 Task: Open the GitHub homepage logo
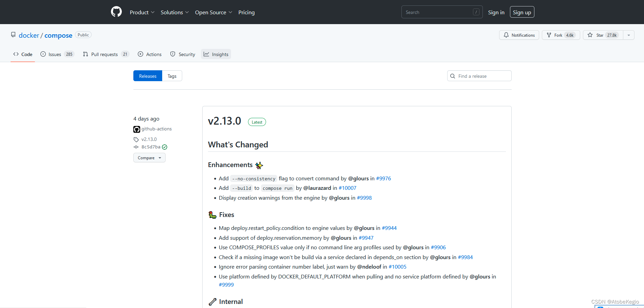(x=116, y=12)
